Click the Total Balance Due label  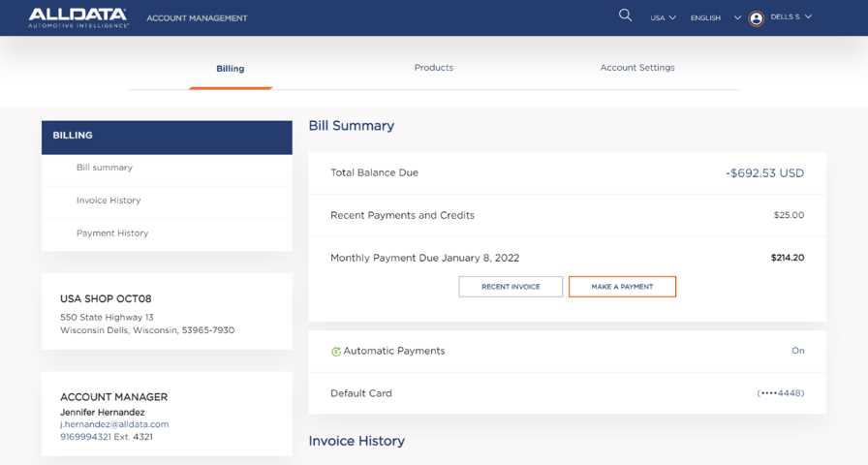coord(374,172)
